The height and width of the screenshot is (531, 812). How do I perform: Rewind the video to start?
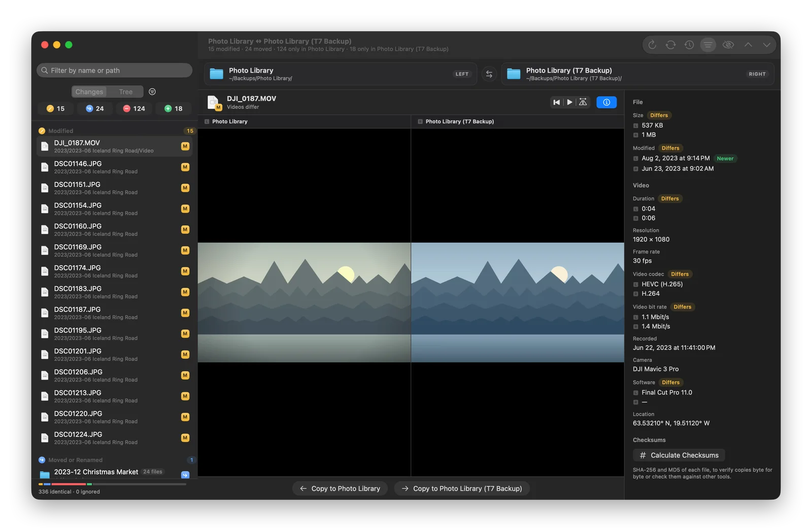pyautogui.click(x=557, y=102)
